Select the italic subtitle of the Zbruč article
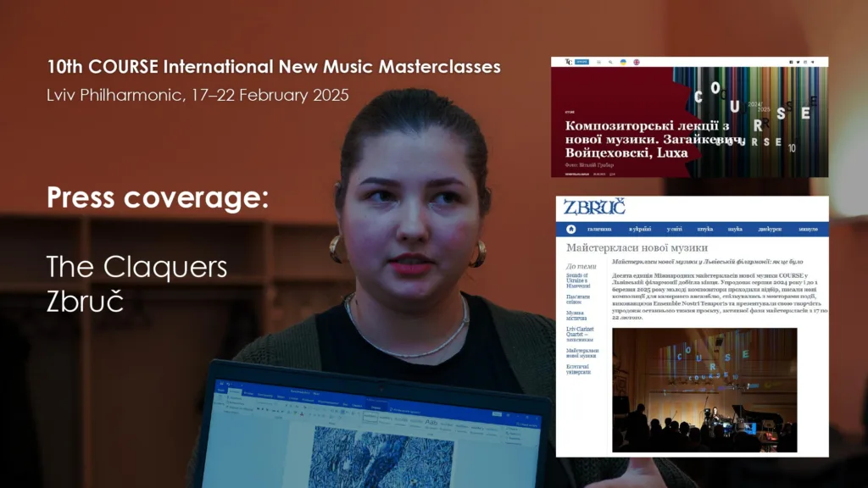 click(x=708, y=262)
